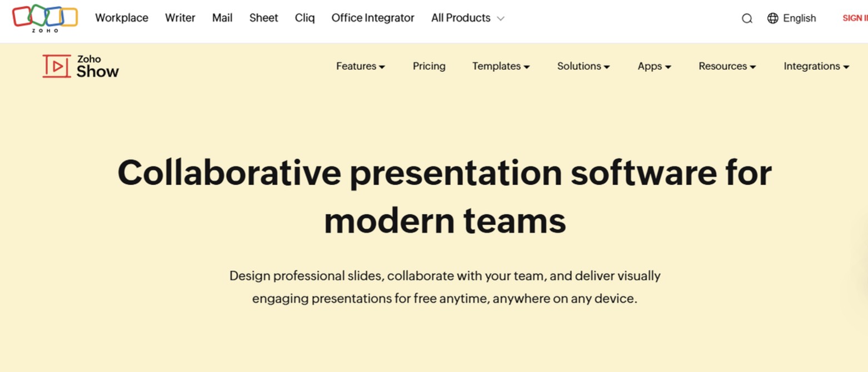Expand the Resources menu
This screenshot has height=372, width=868.
727,66
